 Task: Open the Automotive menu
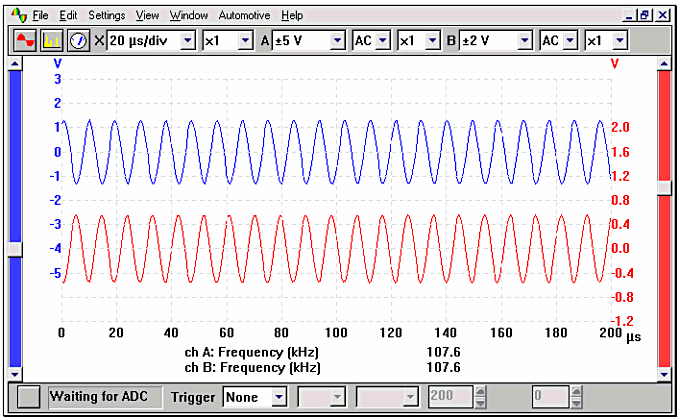(244, 16)
